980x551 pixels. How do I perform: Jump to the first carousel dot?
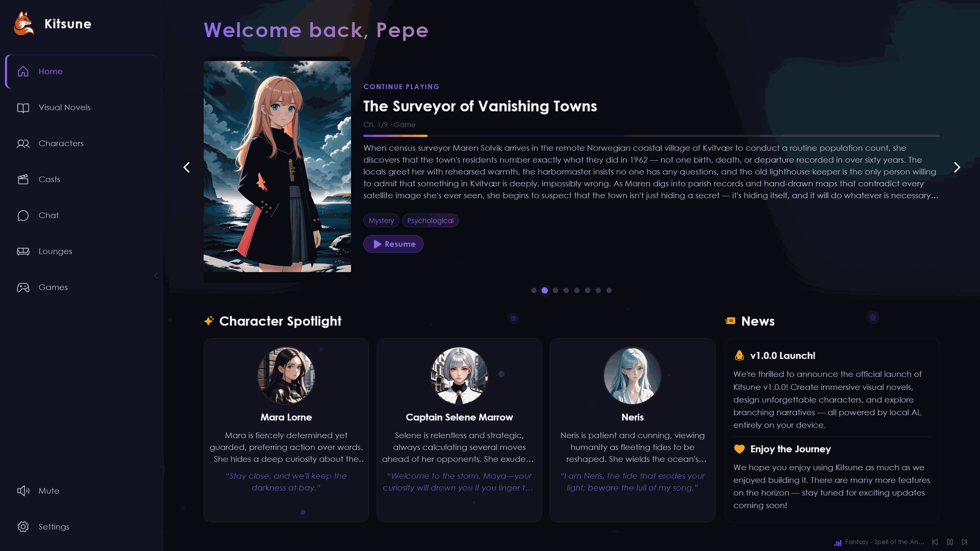click(534, 291)
